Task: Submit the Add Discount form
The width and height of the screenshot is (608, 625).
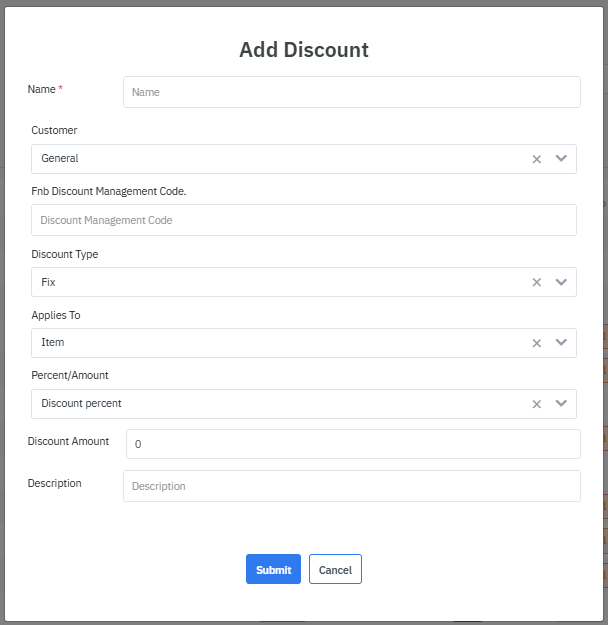Action: pos(273,570)
